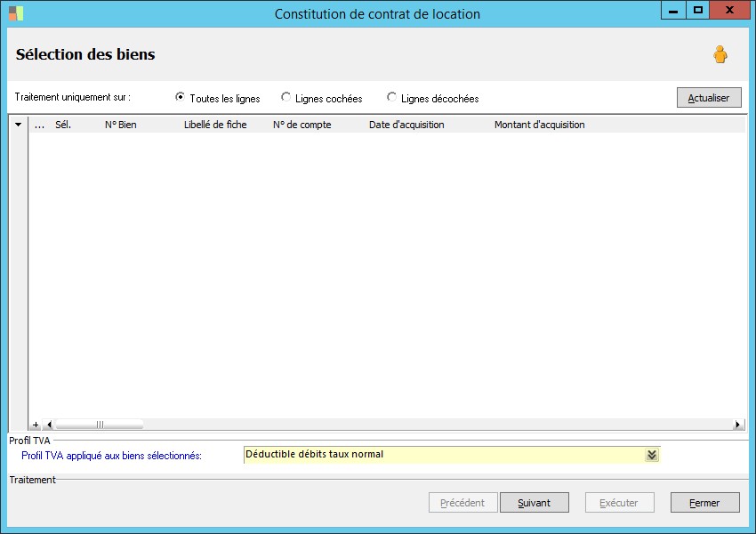Click the plus icon at grid bottom
This screenshot has width=756, height=534.
click(x=36, y=425)
